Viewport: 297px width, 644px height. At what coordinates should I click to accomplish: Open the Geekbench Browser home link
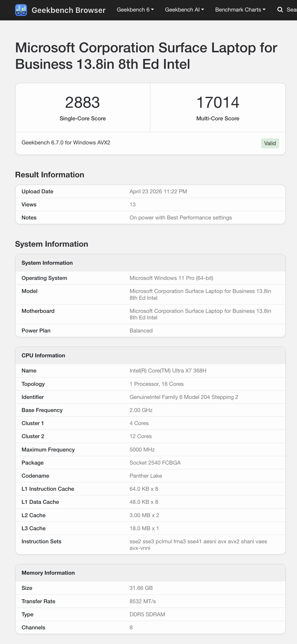coord(68,10)
